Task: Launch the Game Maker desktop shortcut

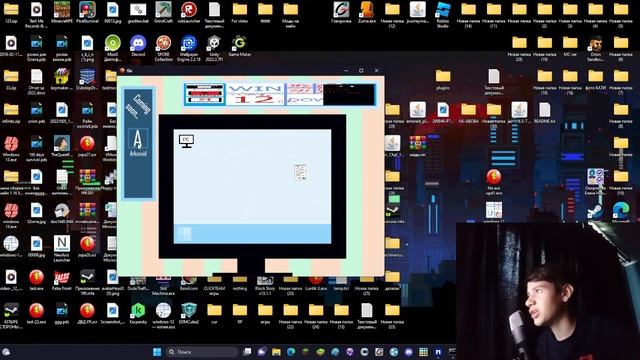Action: [x=240, y=46]
